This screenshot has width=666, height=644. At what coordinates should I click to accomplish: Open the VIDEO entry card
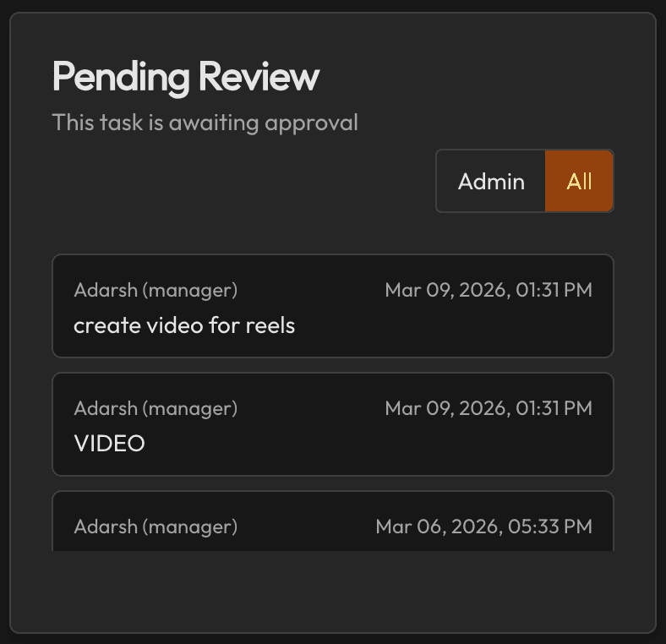333,424
